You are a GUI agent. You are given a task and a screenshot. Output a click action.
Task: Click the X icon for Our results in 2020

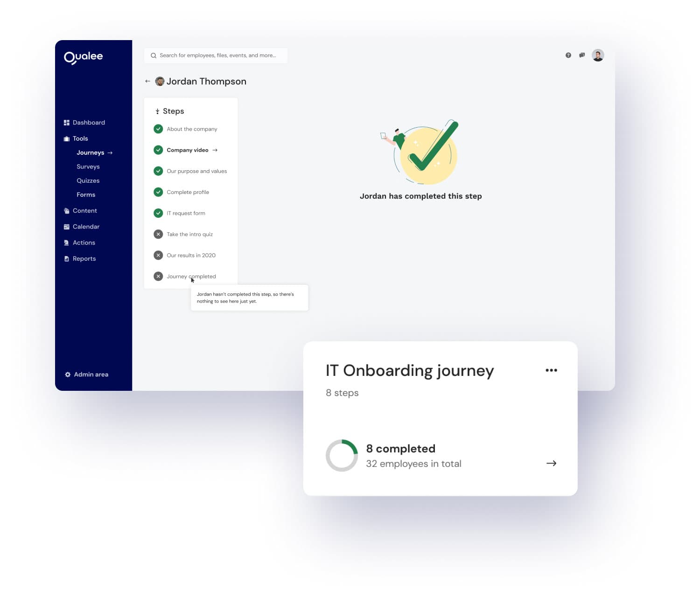click(158, 255)
